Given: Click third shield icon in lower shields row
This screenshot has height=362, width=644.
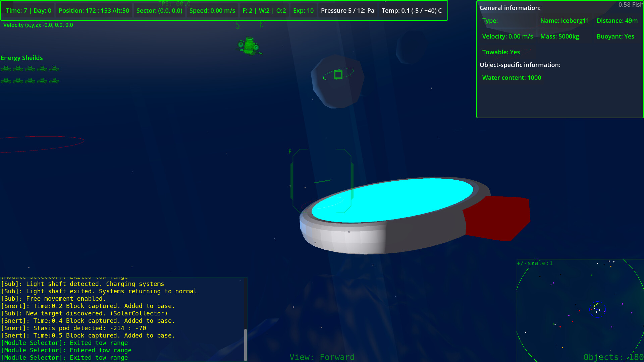Looking at the screenshot, I should click(x=30, y=81).
